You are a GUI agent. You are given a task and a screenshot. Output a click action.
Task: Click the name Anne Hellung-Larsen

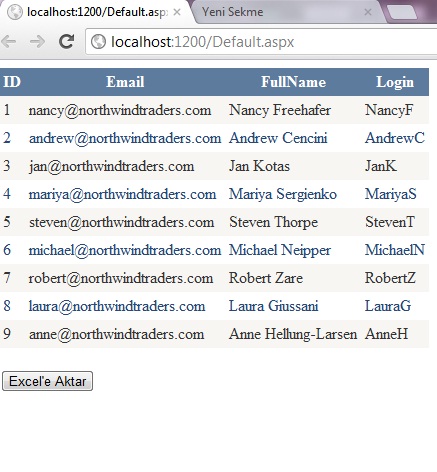pos(293,334)
